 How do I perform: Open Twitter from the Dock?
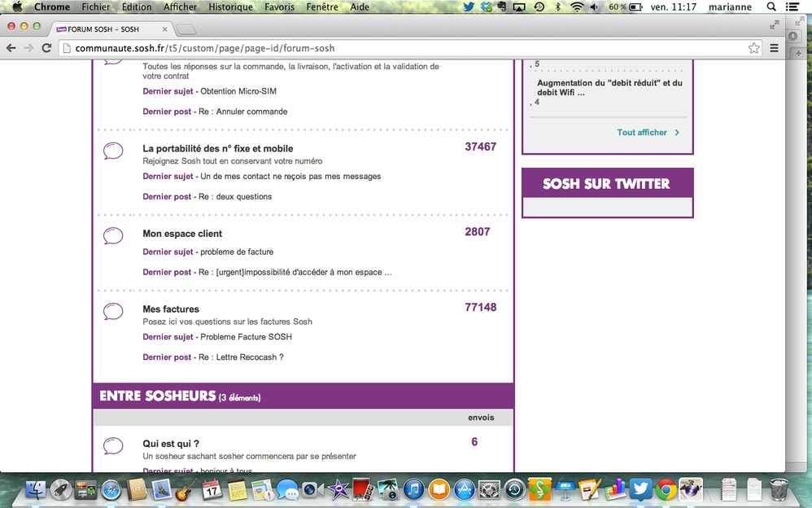tap(641, 489)
